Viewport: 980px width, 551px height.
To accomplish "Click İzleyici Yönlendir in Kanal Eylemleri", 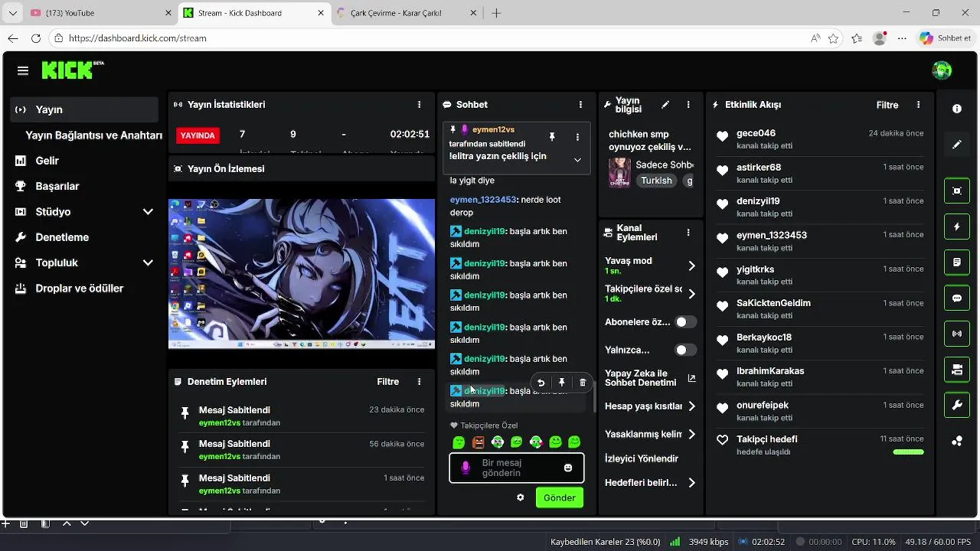I will coord(642,458).
